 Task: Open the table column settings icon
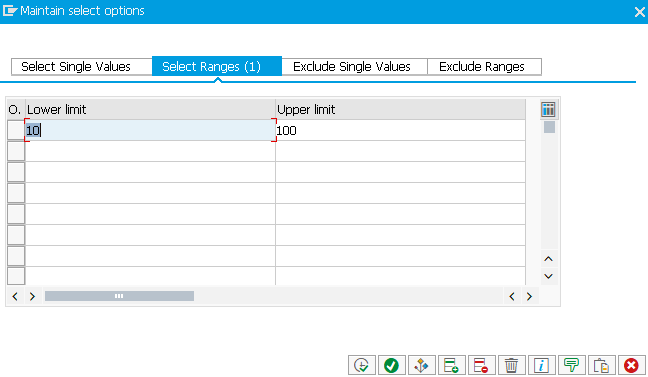[548, 110]
